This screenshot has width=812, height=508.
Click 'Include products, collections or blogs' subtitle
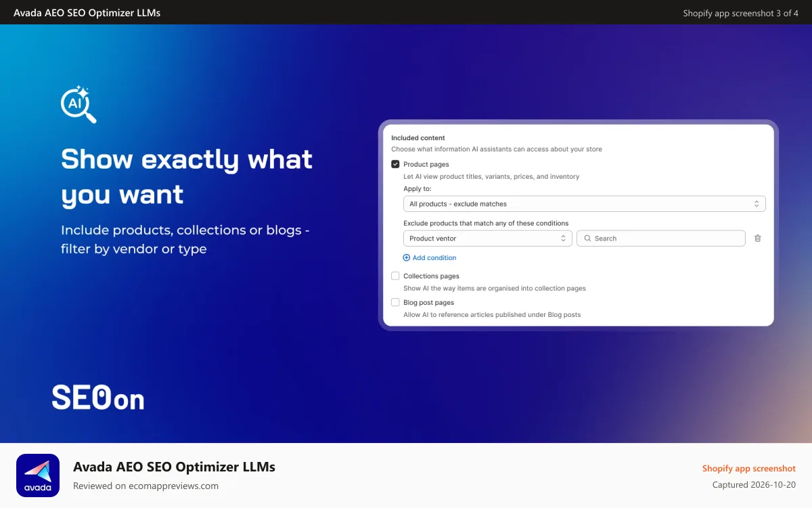point(185,239)
